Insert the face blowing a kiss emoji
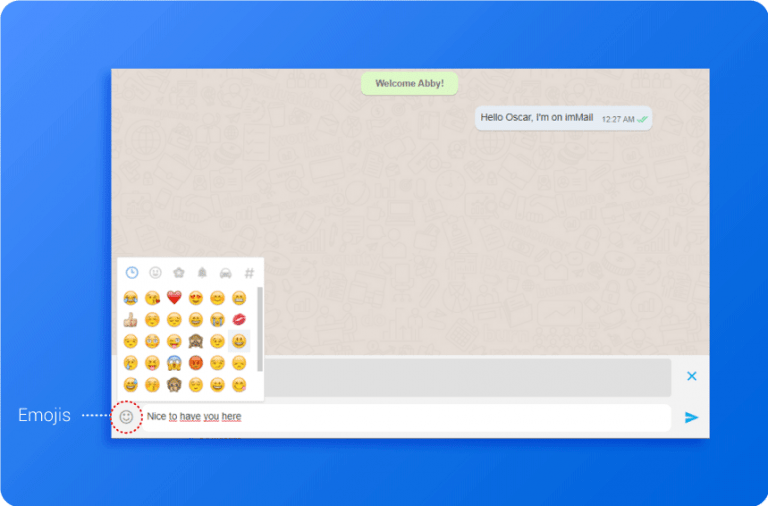This screenshot has height=506, width=768. coord(152,297)
